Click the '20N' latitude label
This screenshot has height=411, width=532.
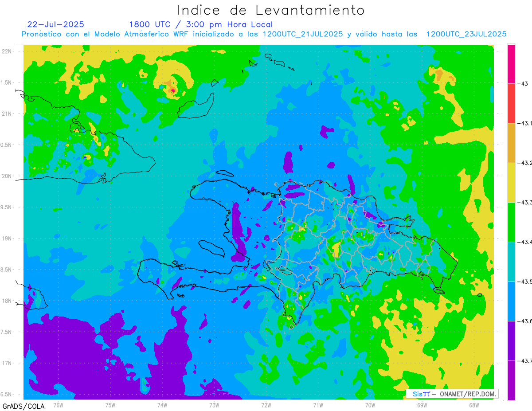7,176
